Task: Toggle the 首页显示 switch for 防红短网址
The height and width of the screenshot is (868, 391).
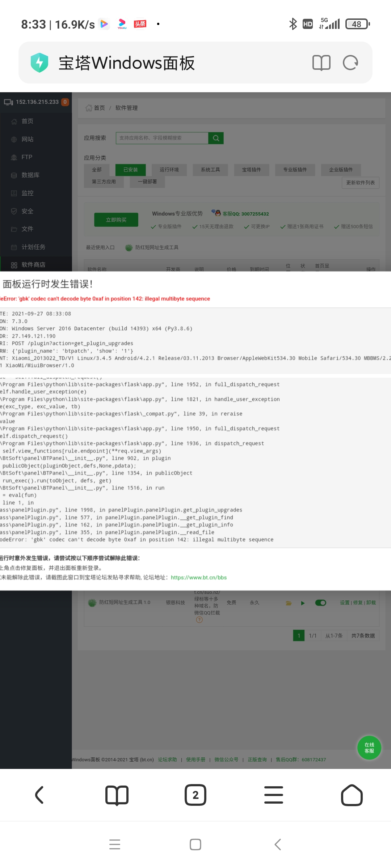Action: pyautogui.click(x=321, y=603)
